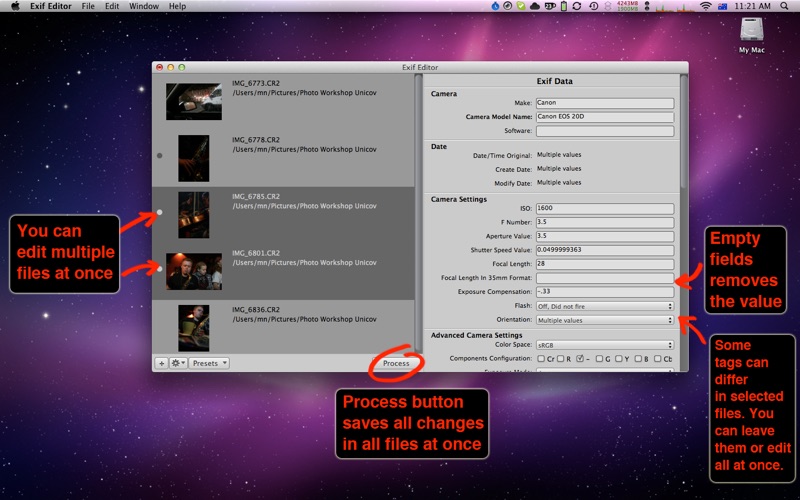Open the Color Space sRGB dropdown
Image resolution: width=800 pixels, height=500 pixels.
coord(604,344)
